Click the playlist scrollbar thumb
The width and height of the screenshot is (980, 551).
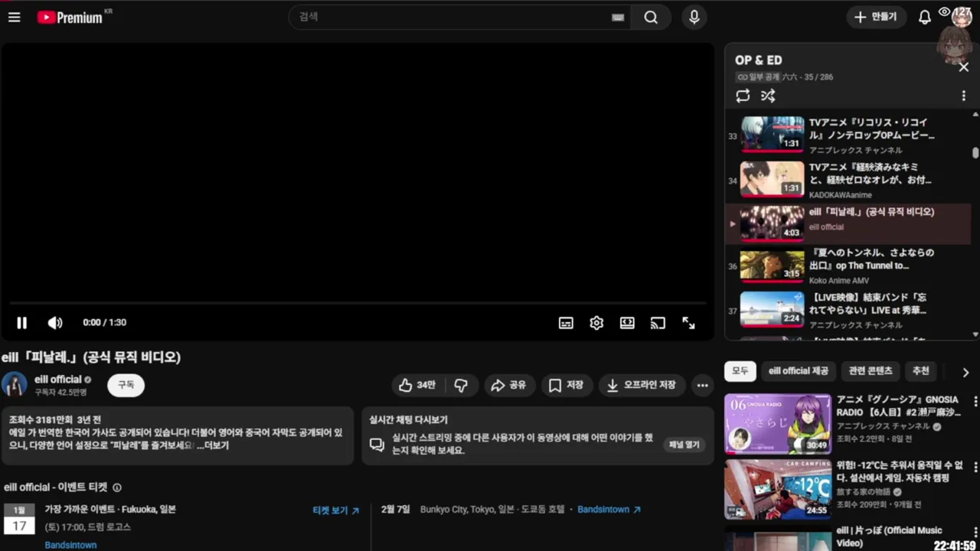975,152
